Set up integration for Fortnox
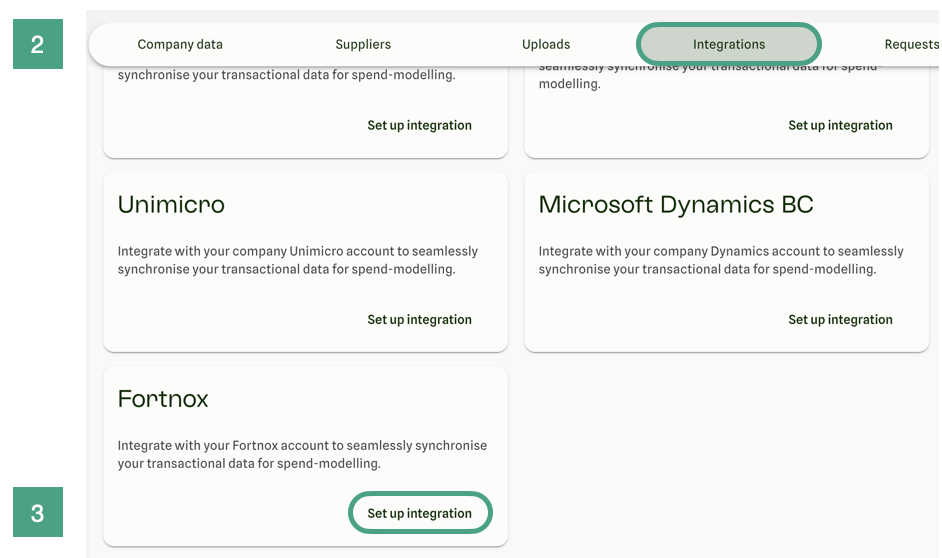Image resolution: width=942 pixels, height=558 pixels. pos(420,513)
